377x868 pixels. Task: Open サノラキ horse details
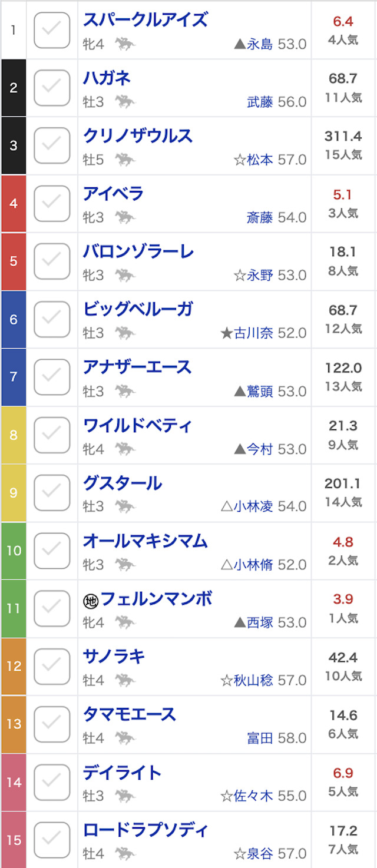click(x=114, y=657)
